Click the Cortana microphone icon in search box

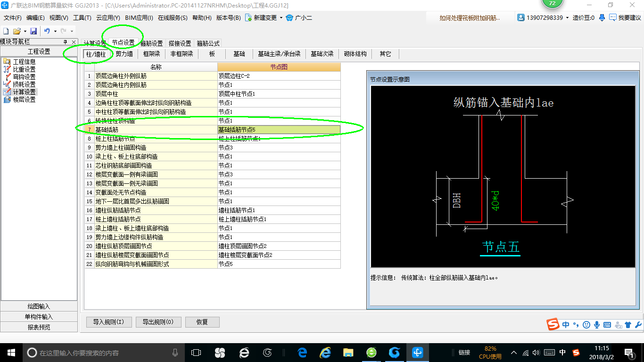pyautogui.click(x=175, y=353)
